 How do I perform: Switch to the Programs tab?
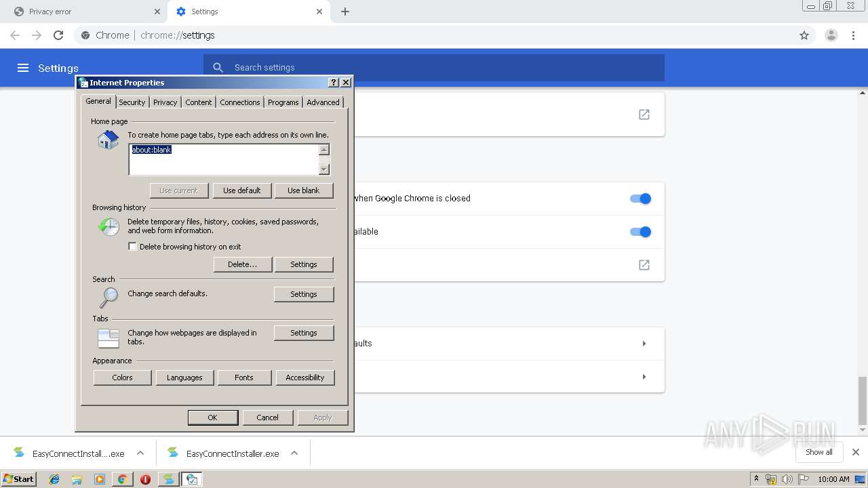click(283, 102)
